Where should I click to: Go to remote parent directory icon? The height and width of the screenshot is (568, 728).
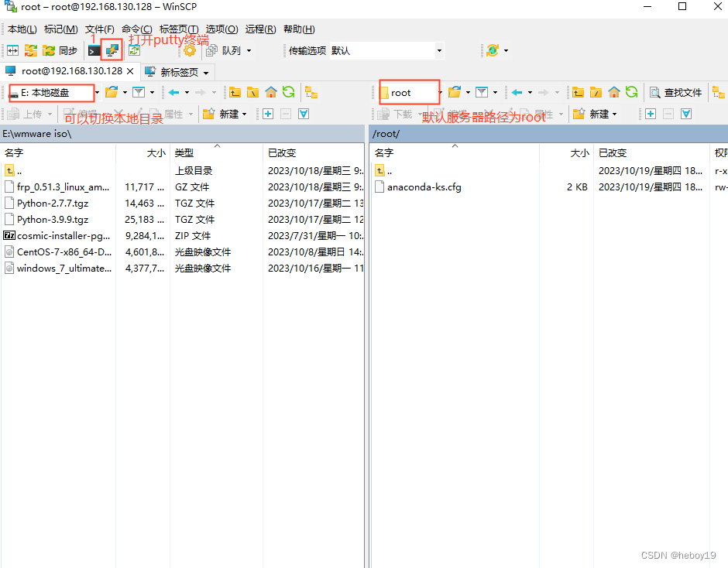578,92
